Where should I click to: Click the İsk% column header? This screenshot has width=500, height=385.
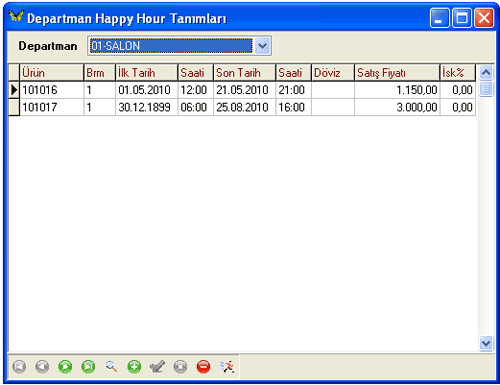coord(458,73)
